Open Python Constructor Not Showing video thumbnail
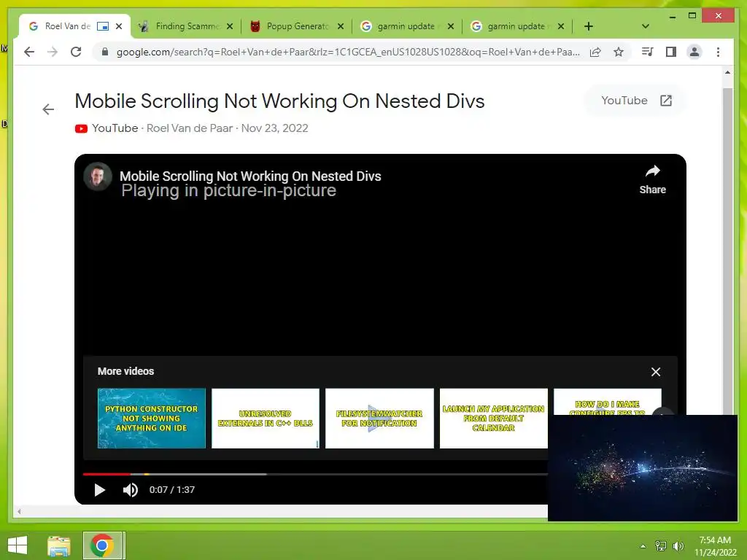Screen dimensions: 747x560 point(152,418)
